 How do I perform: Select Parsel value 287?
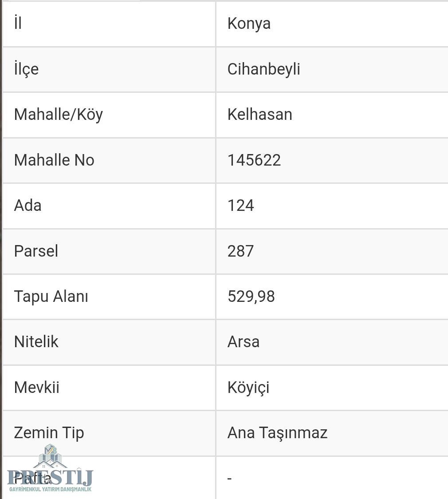coord(240,251)
